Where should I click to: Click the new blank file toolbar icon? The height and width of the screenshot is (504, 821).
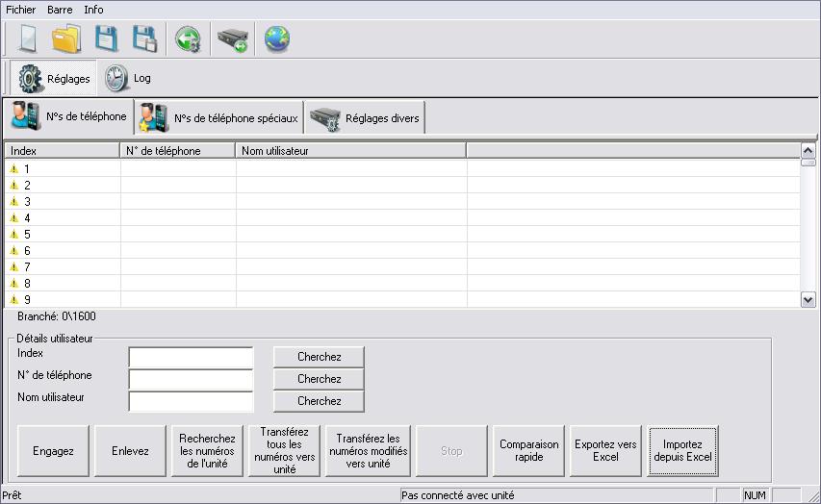click(x=27, y=39)
